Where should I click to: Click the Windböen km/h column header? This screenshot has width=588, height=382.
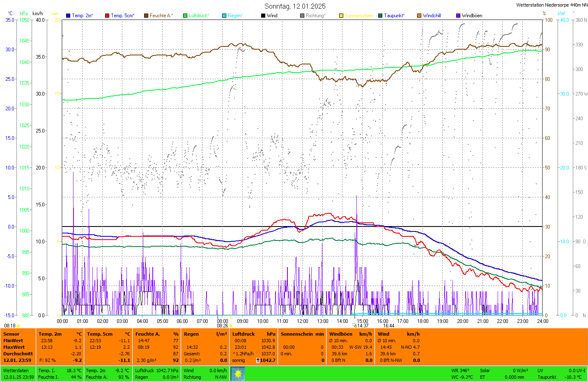(x=350, y=334)
